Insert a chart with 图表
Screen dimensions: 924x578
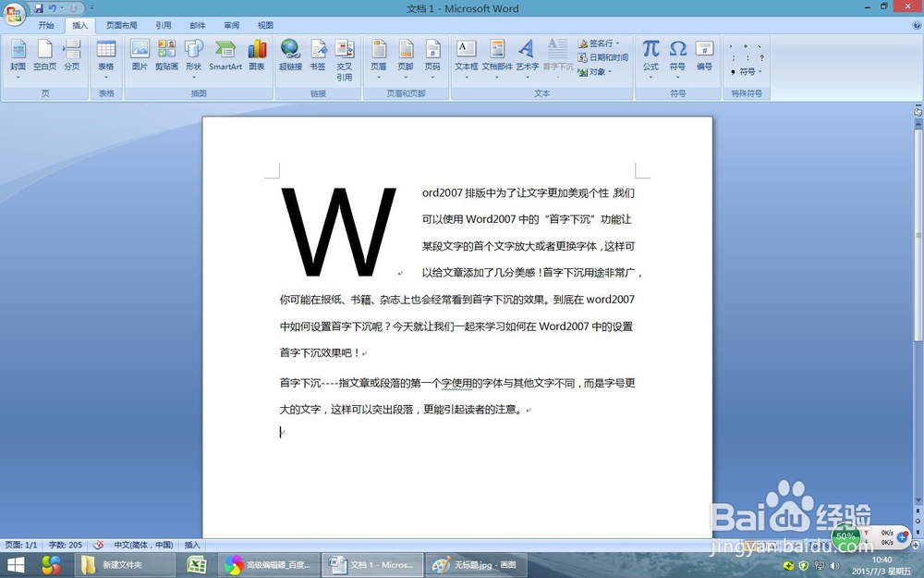click(257, 55)
